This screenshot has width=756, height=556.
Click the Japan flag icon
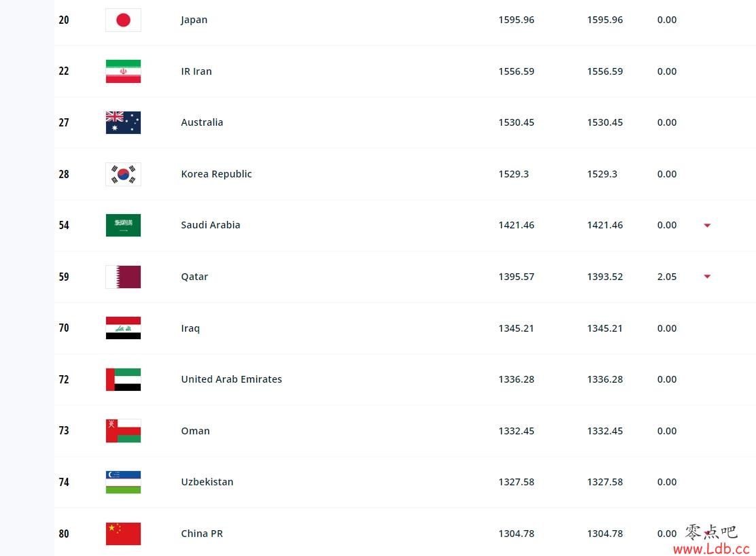(x=124, y=20)
